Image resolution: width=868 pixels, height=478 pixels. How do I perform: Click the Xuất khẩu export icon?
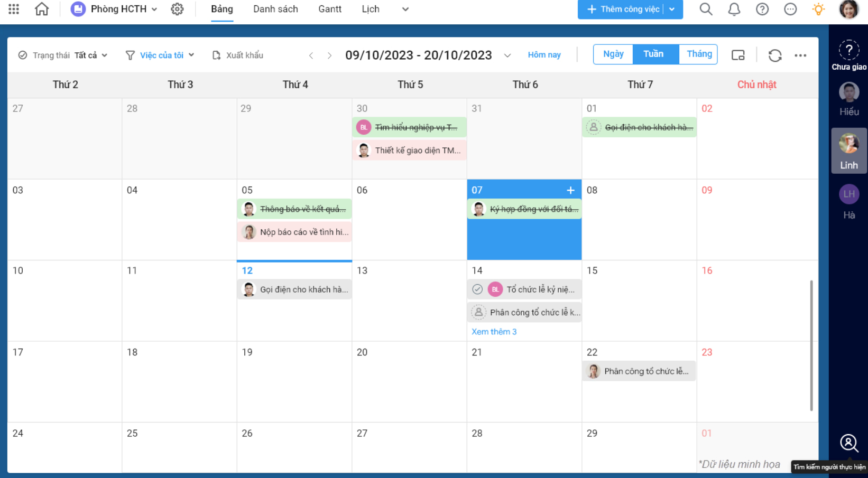(216, 55)
